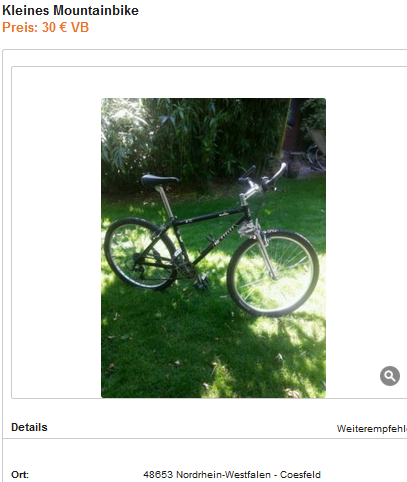Click the bike's front wheel in photo
This screenshot has width=407, height=482.
tap(273, 273)
